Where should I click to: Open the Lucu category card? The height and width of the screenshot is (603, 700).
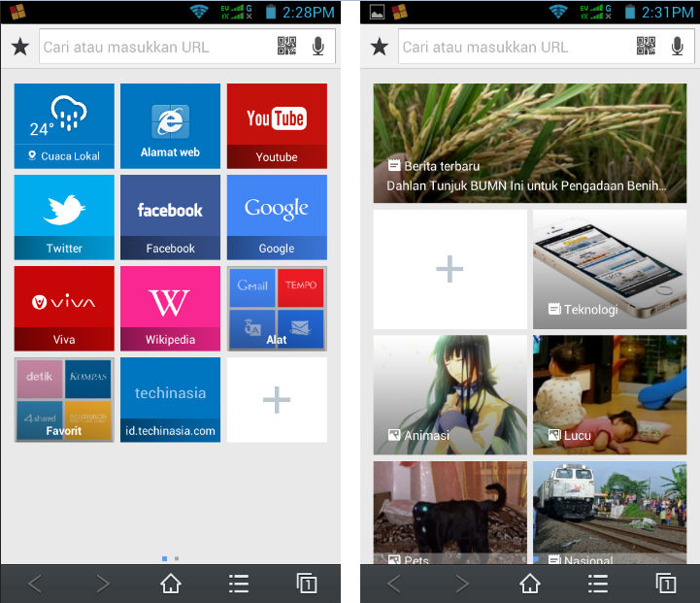[610, 395]
